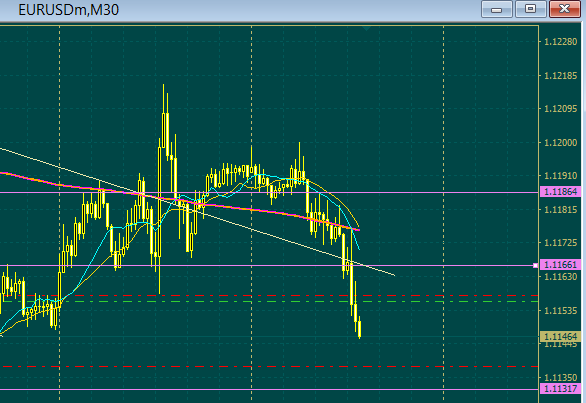Close the EURUSDm,M30 chart window

(x=565, y=9)
